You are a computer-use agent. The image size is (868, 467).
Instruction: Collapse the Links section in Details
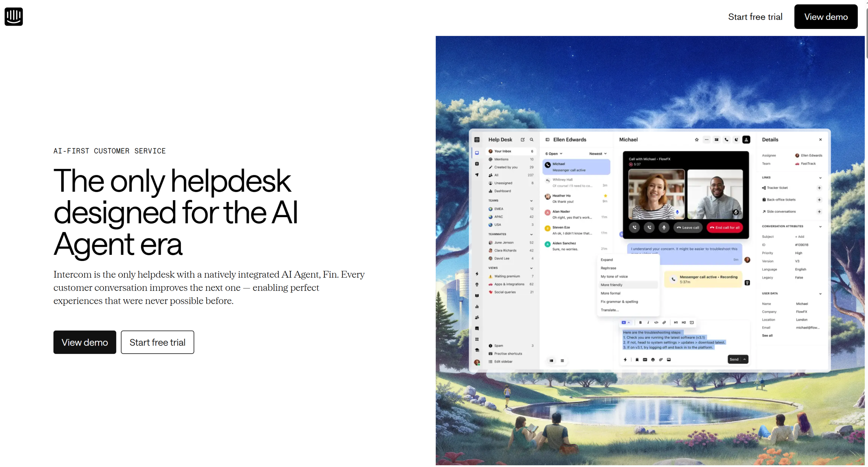point(820,178)
